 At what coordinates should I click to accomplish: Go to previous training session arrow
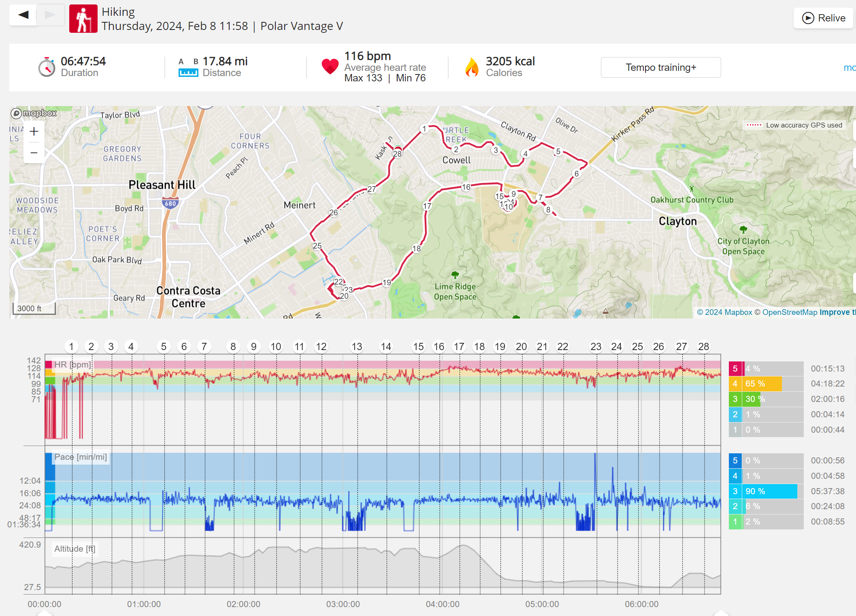[23, 15]
